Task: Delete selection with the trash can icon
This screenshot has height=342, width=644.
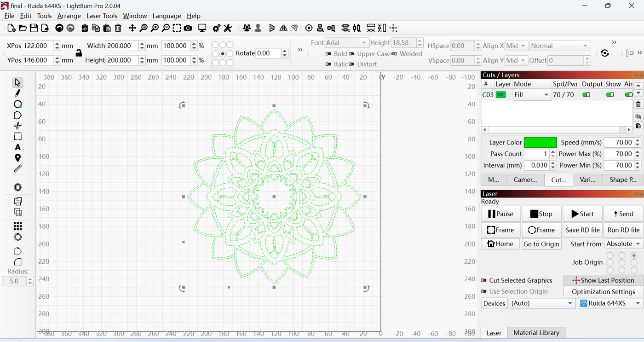Action: tap(118, 28)
